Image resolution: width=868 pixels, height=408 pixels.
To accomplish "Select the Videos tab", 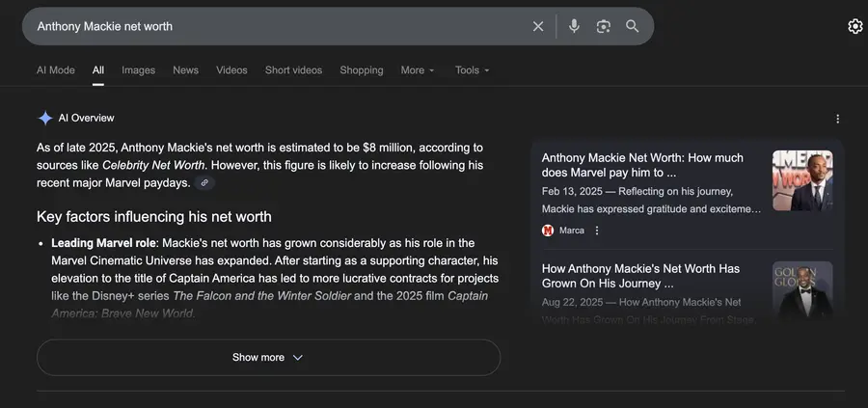I will click(x=231, y=70).
